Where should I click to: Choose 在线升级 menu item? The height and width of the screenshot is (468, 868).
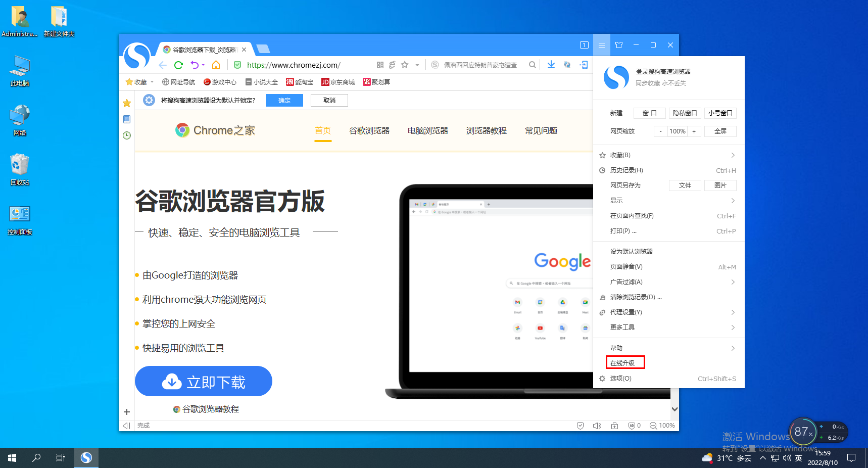click(669, 363)
